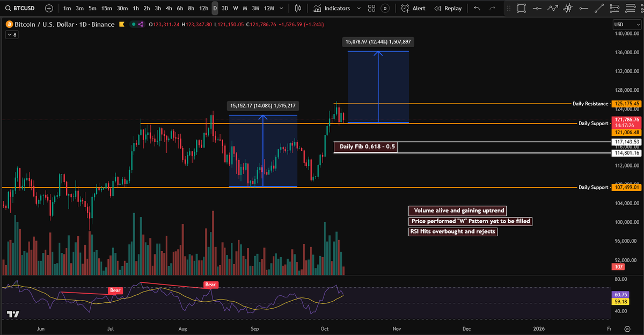Click the orange Bitcoin logo icon
The width and height of the screenshot is (644, 335).
(9, 24)
